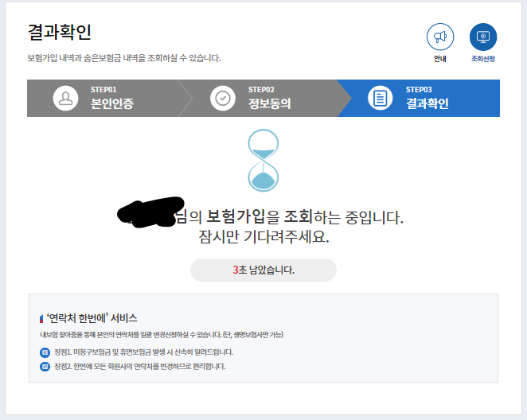Click the 02 numbered badge for 장점2
The image size is (527, 420).
pos(45,367)
